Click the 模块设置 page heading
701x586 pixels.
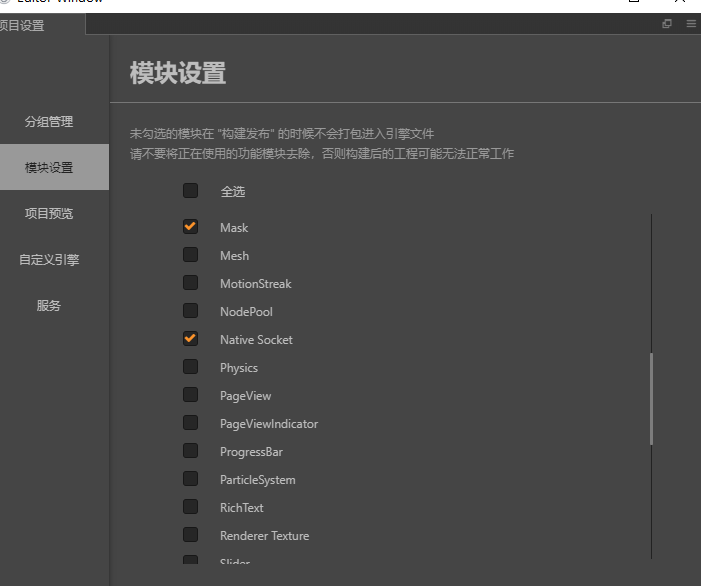coord(177,72)
